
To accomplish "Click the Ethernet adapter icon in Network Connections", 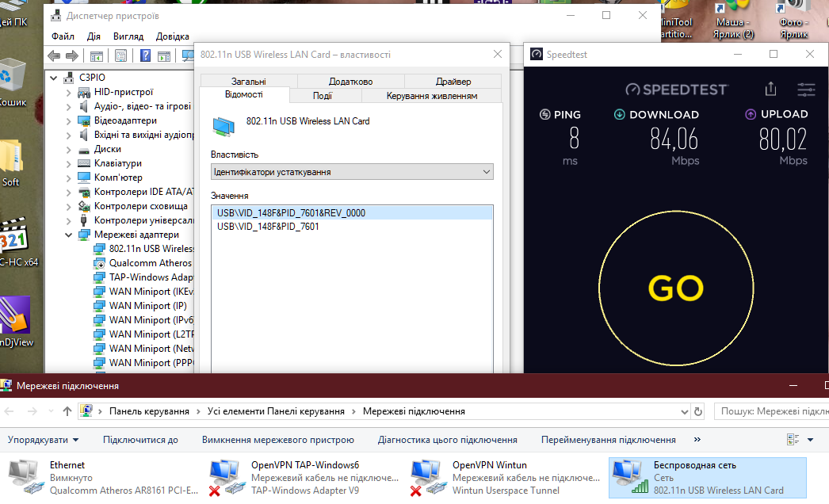I will 25,476.
